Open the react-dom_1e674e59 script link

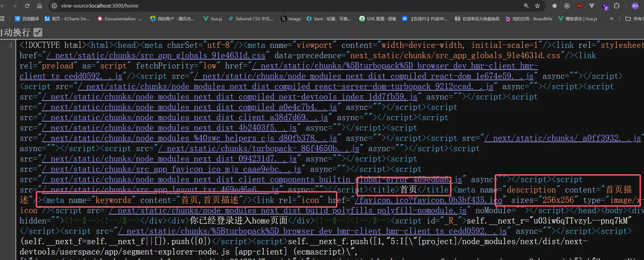[x=364, y=76]
